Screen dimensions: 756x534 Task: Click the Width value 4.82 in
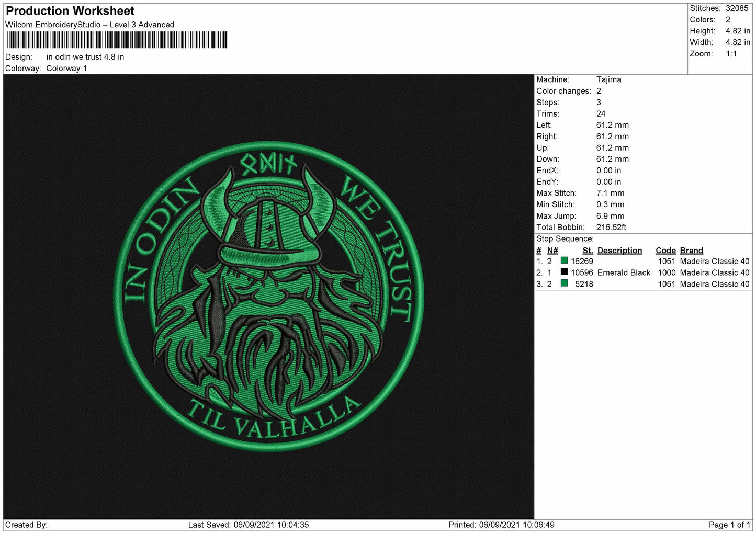pyautogui.click(x=738, y=42)
